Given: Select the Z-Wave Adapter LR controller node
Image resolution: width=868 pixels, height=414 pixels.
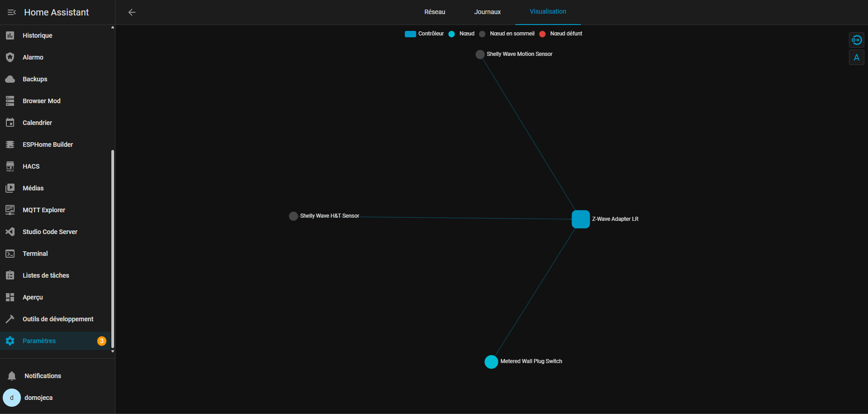Looking at the screenshot, I should coord(580,219).
